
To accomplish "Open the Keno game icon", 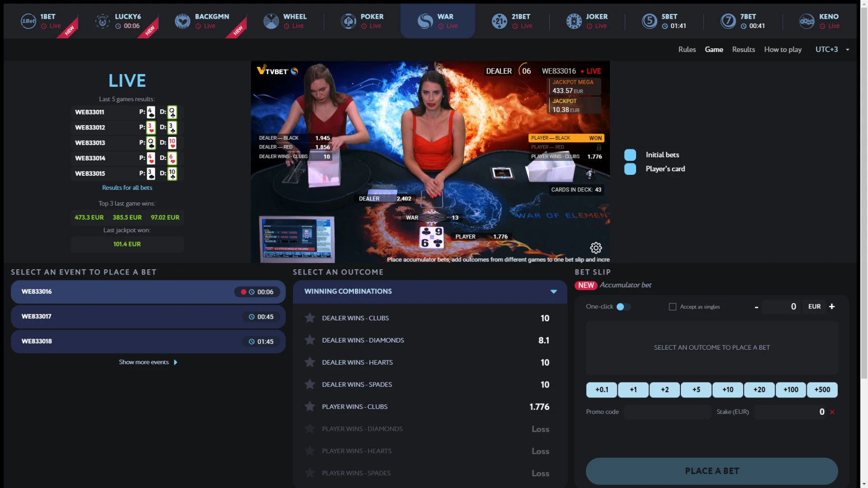I will [807, 21].
